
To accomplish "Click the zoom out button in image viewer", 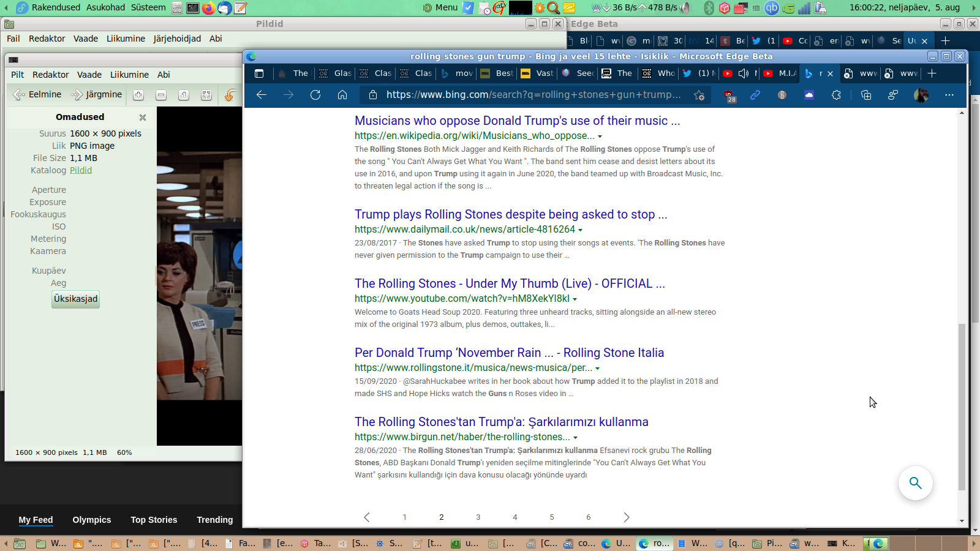I will pyautogui.click(x=161, y=95).
